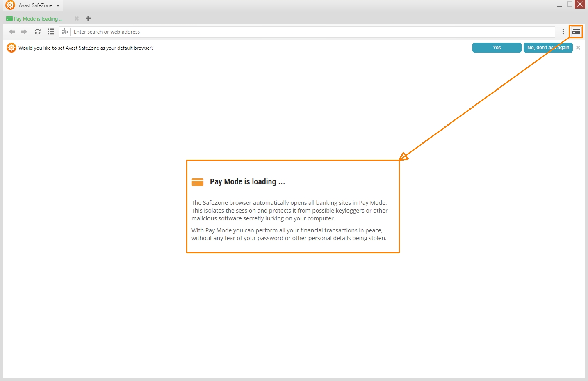Click paragraph starting 'The SafeZone browser automatically'
588x381 pixels.
point(289,211)
